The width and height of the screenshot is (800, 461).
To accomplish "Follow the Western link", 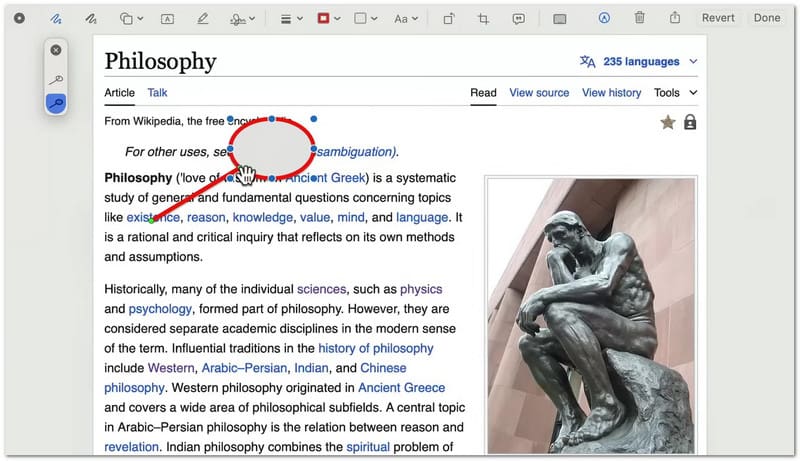I will pos(171,368).
